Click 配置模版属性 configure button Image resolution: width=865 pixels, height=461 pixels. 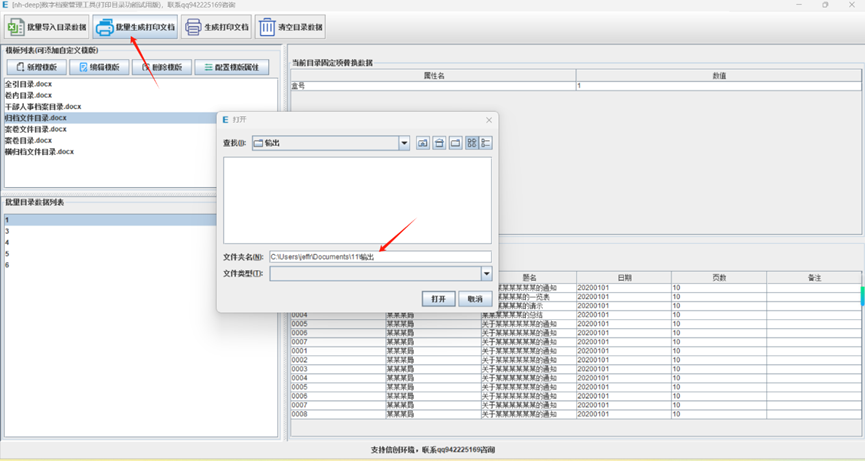tap(231, 67)
